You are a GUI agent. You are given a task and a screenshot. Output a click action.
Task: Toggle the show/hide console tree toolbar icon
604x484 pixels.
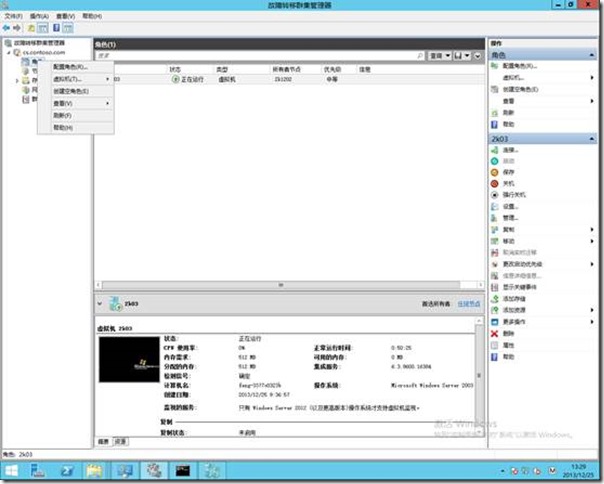tap(43, 28)
